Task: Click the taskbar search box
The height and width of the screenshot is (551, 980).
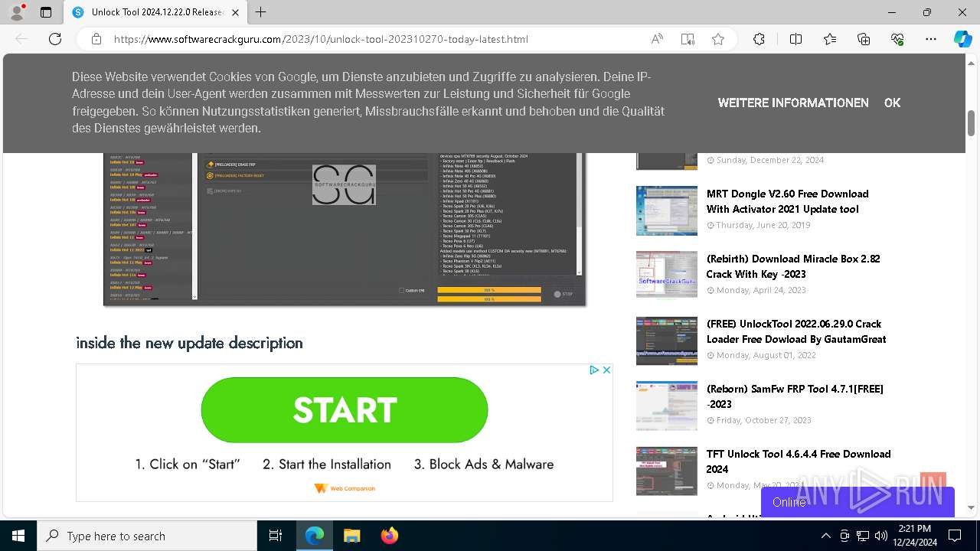Action: [x=147, y=536]
